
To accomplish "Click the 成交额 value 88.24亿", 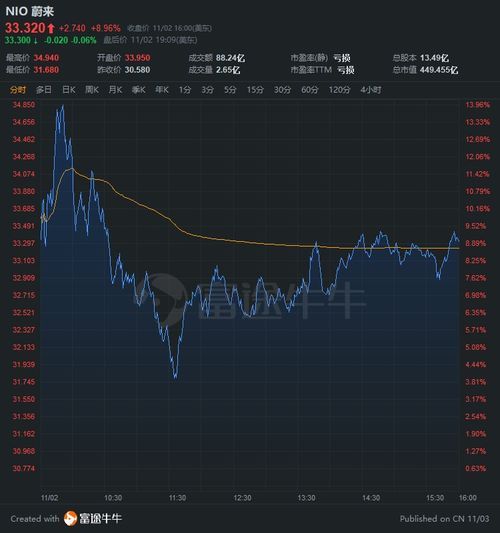I will [x=230, y=58].
